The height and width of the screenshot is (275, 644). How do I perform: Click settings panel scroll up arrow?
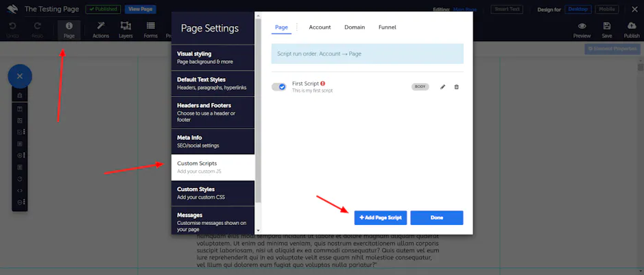click(x=258, y=16)
